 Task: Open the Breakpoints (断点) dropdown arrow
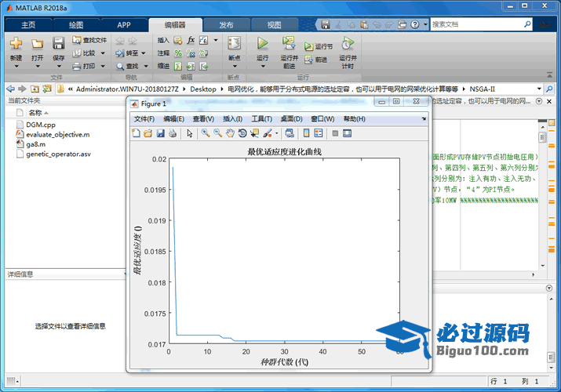(x=235, y=67)
